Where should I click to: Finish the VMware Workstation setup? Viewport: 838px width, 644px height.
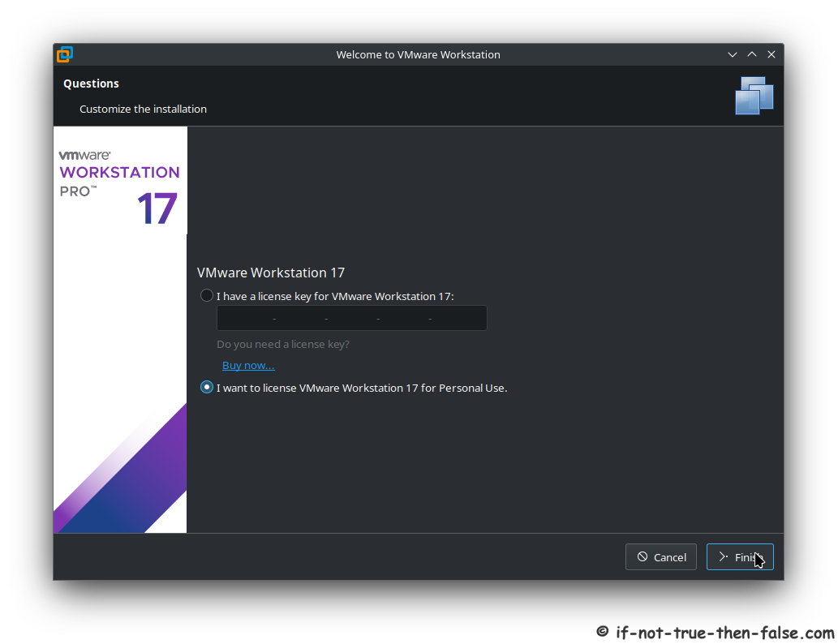pyautogui.click(x=740, y=557)
